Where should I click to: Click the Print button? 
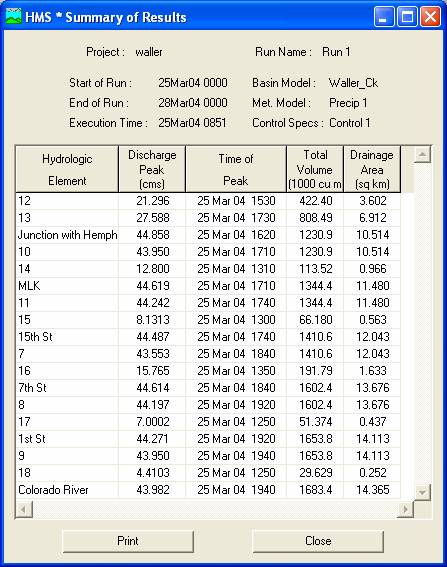pyautogui.click(x=128, y=541)
